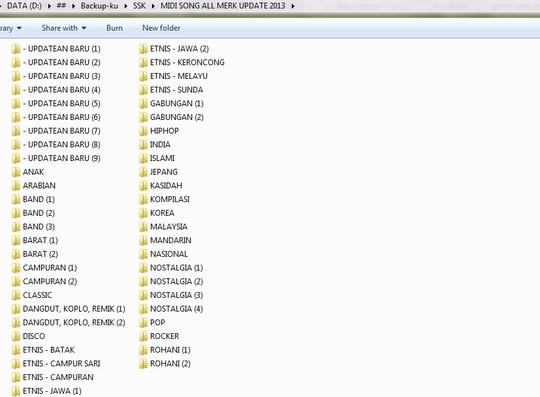Select the ROCKER folder icon
The image size is (540, 397).
pyautogui.click(x=144, y=336)
